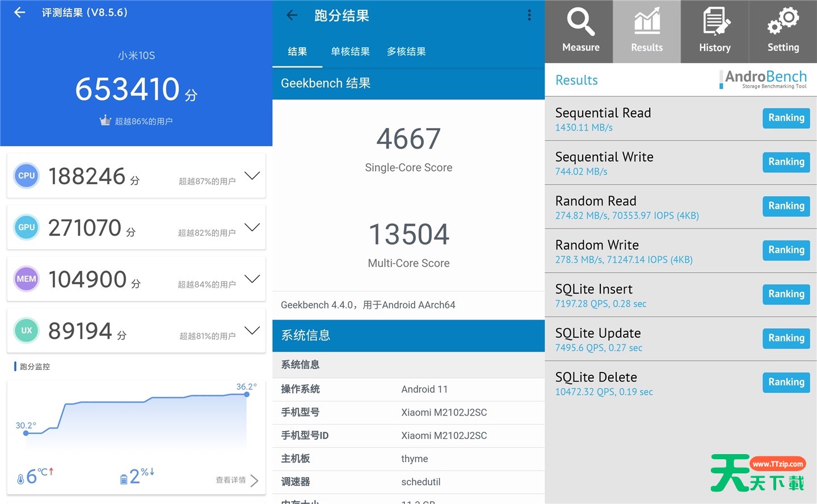
Task: Switch to the 结果 tab
Action: 297,52
